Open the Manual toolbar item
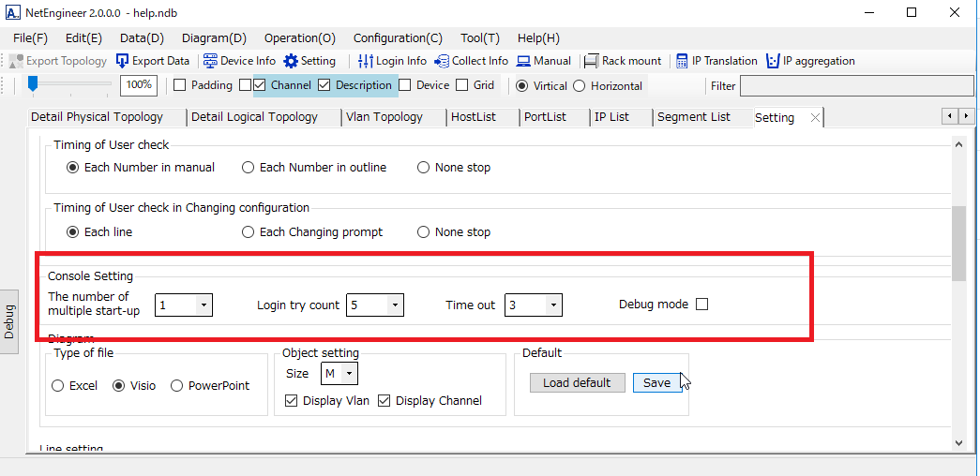Viewport: 980px width, 476px height. pyautogui.click(x=523, y=61)
